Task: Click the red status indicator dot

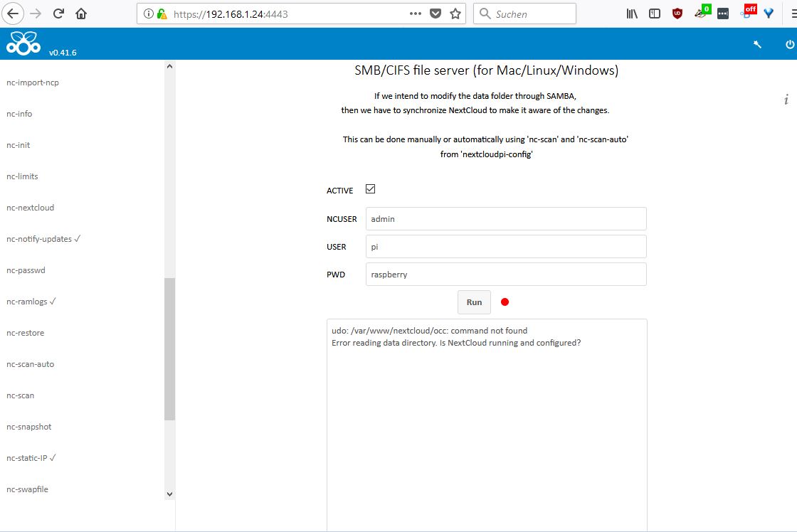Action: [x=505, y=302]
